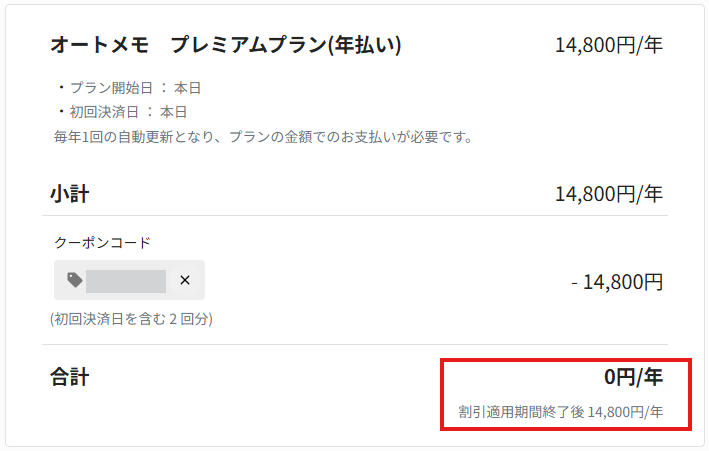Click the クーポンコード label

click(x=102, y=243)
